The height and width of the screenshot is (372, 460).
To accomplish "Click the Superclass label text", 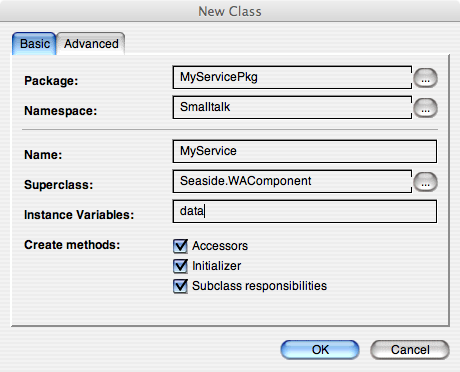I will click(58, 185).
